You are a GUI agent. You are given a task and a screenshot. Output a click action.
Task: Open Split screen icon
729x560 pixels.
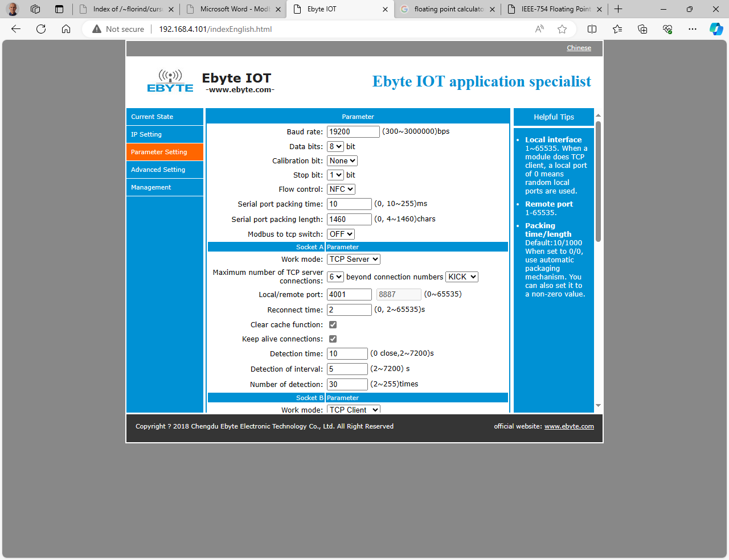pos(592,29)
